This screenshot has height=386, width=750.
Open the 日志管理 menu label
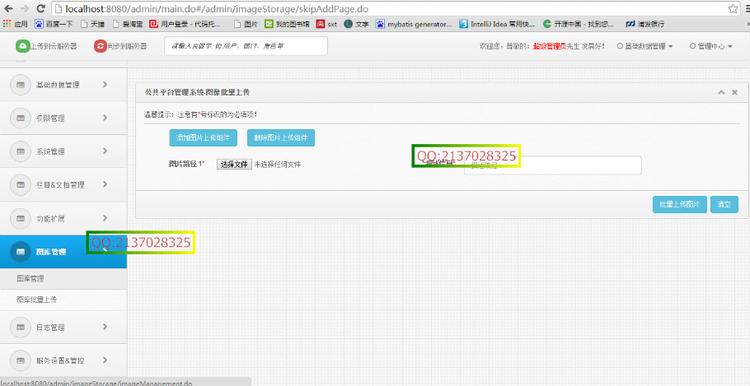pyautogui.click(x=50, y=328)
